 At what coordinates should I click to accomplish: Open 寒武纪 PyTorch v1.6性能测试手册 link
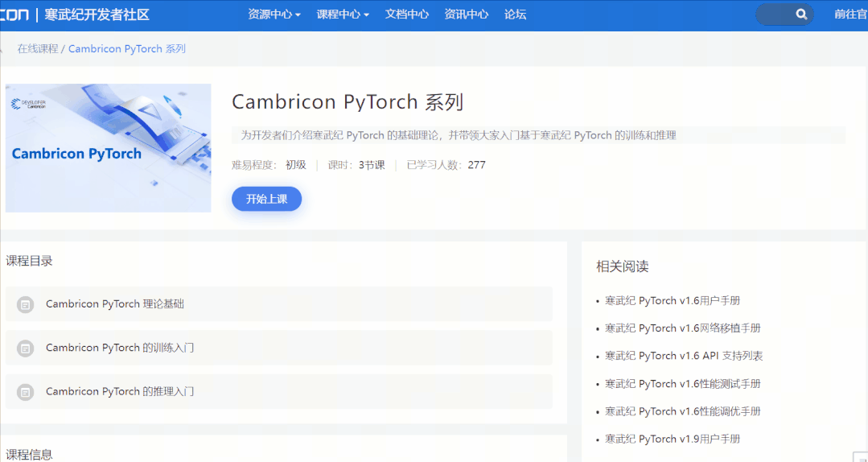pos(682,384)
